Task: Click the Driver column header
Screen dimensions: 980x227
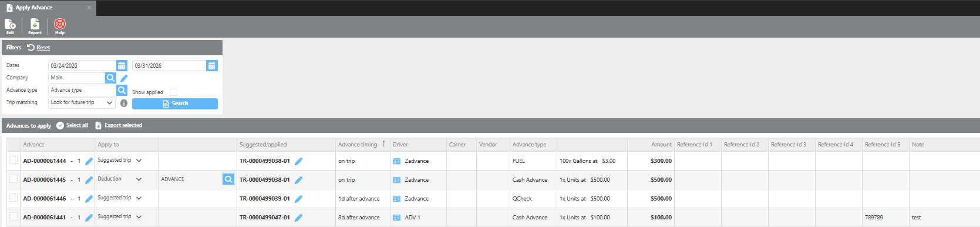Action: (x=418, y=144)
